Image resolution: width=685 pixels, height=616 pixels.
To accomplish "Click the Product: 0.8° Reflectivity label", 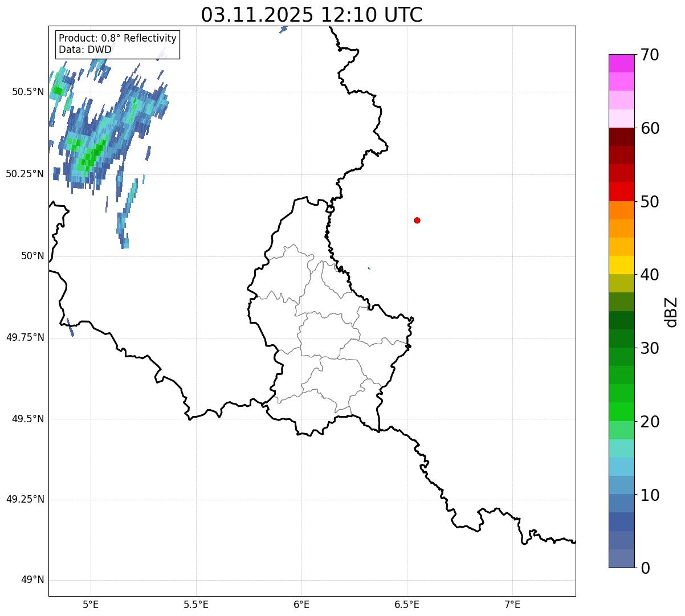I will pyautogui.click(x=118, y=38).
